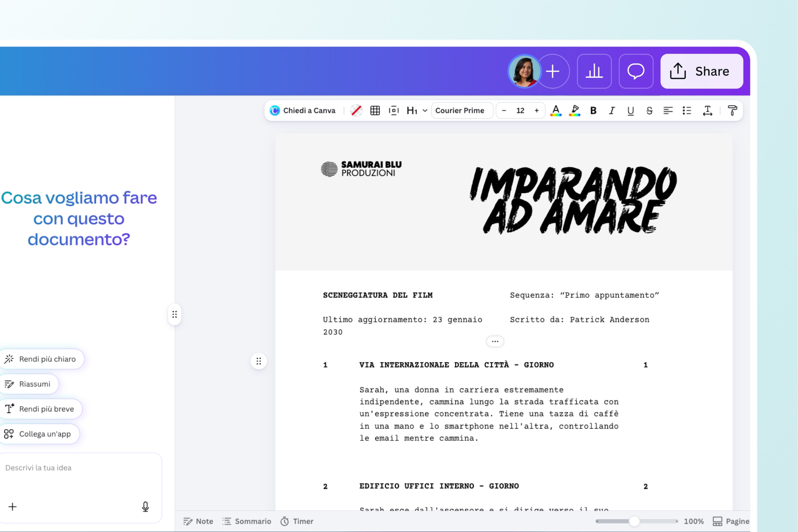Open the comments speech bubble icon
This screenshot has height=532, width=798.
(x=636, y=71)
